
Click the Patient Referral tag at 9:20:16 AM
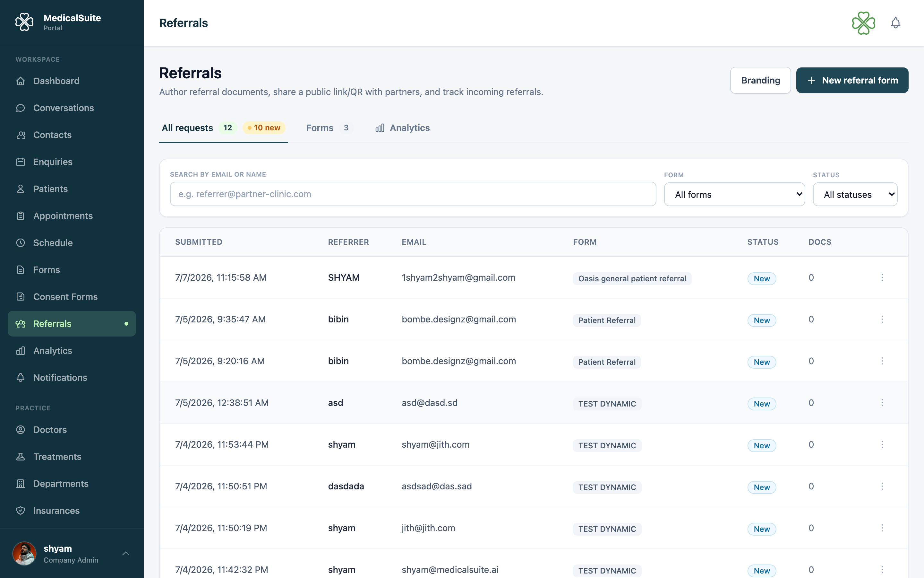[x=607, y=362]
